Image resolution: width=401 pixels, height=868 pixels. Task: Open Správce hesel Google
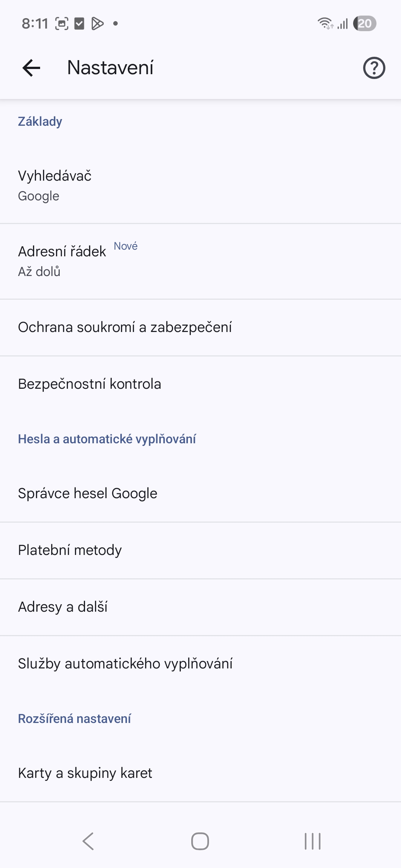[x=200, y=493]
